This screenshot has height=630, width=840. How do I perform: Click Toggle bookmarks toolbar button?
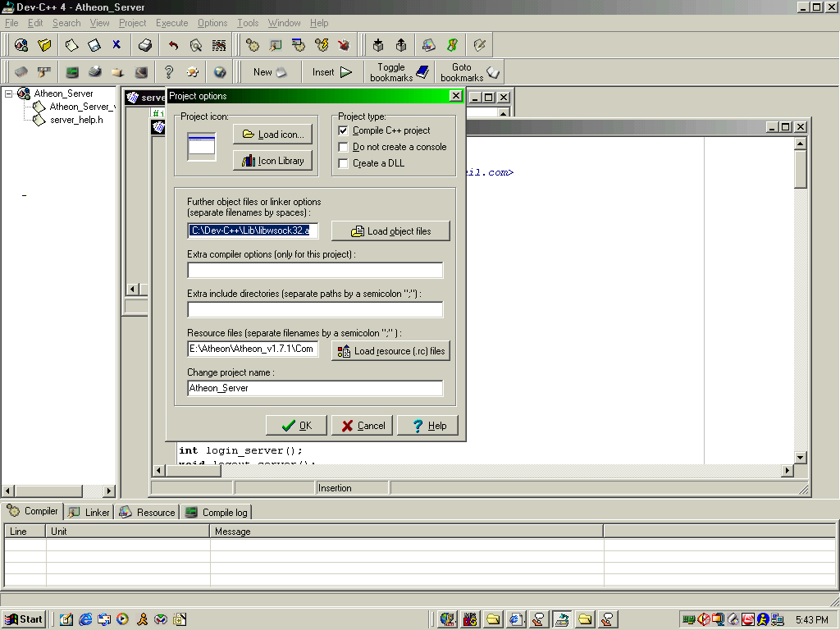coord(399,72)
